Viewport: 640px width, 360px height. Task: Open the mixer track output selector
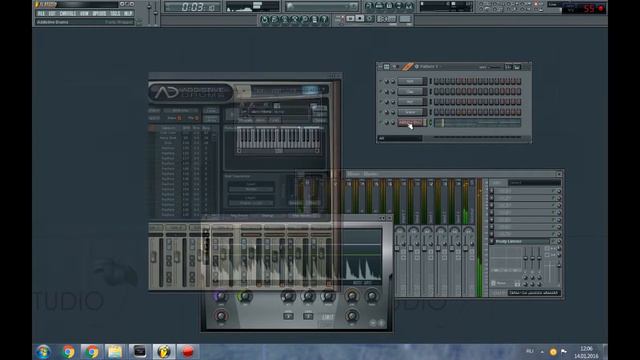535,293
